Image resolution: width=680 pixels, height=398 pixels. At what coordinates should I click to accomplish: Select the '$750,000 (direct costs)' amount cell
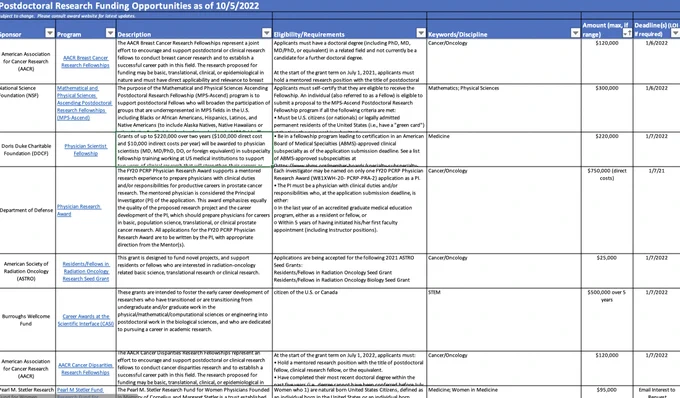(x=607, y=210)
